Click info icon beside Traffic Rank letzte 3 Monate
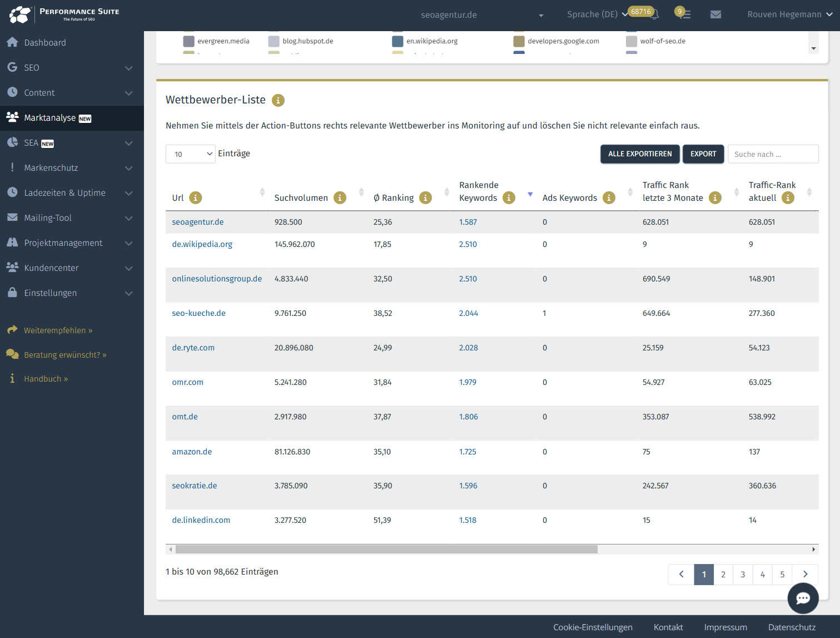Viewport: 840px width, 638px height. coord(715,197)
